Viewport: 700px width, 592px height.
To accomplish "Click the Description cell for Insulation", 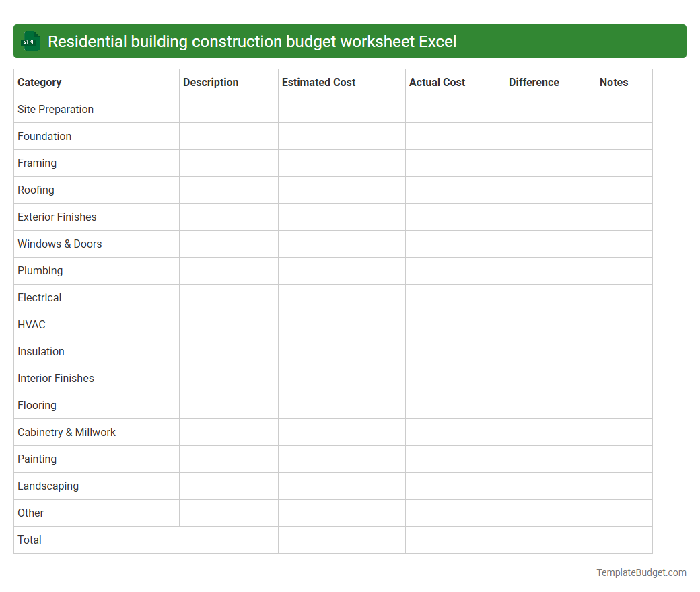I will pyautogui.click(x=228, y=351).
